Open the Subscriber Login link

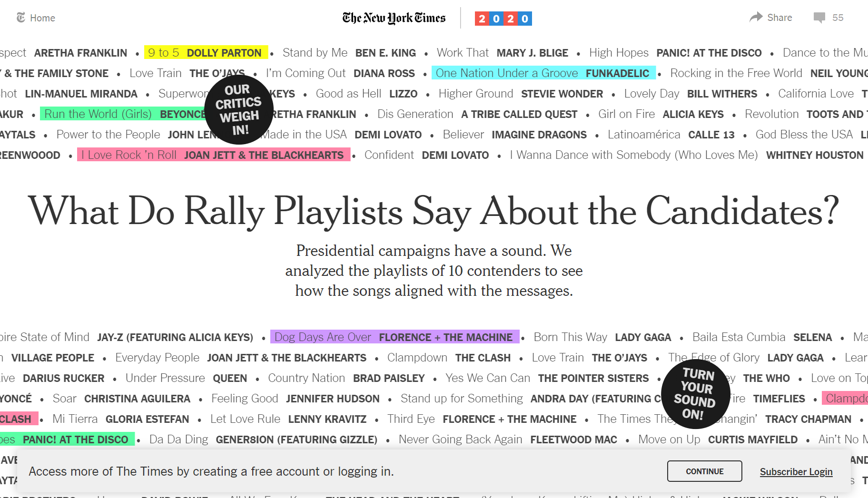[796, 471]
